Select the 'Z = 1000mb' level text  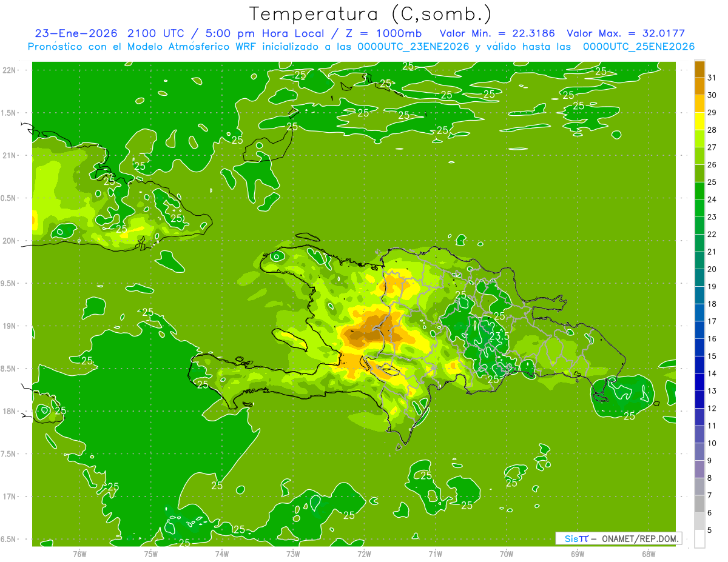point(383,33)
